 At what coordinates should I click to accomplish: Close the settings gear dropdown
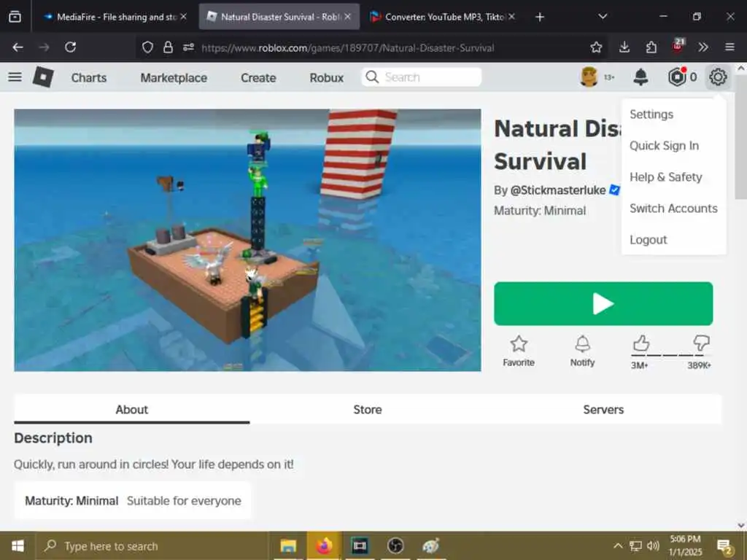point(718,77)
